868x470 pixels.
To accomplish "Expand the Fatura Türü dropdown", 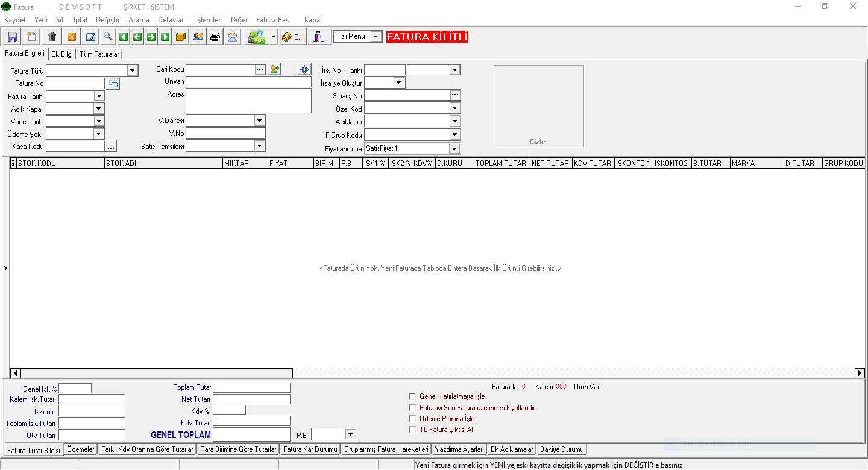I will pos(133,71).
